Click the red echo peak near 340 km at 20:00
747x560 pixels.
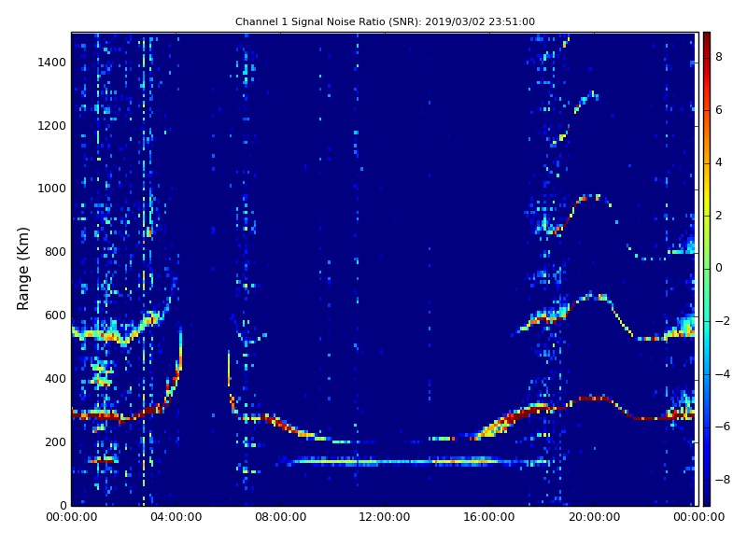pos(594,399)
